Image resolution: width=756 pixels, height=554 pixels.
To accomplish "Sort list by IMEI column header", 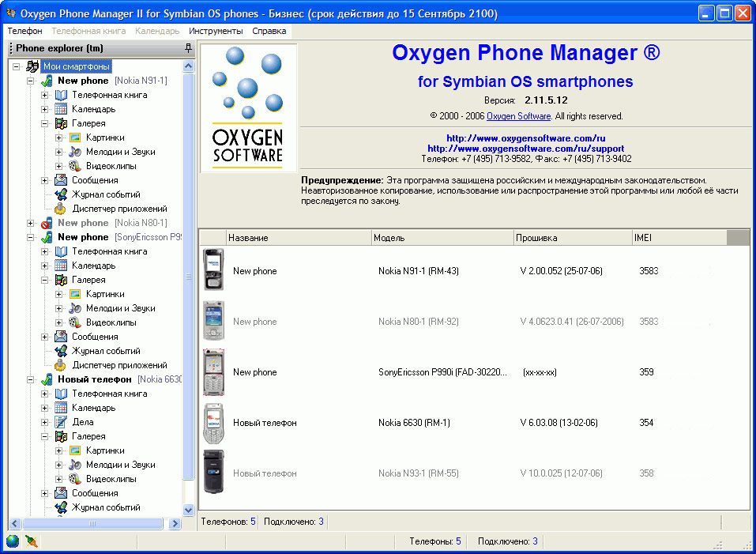I will tap(679, 238).
